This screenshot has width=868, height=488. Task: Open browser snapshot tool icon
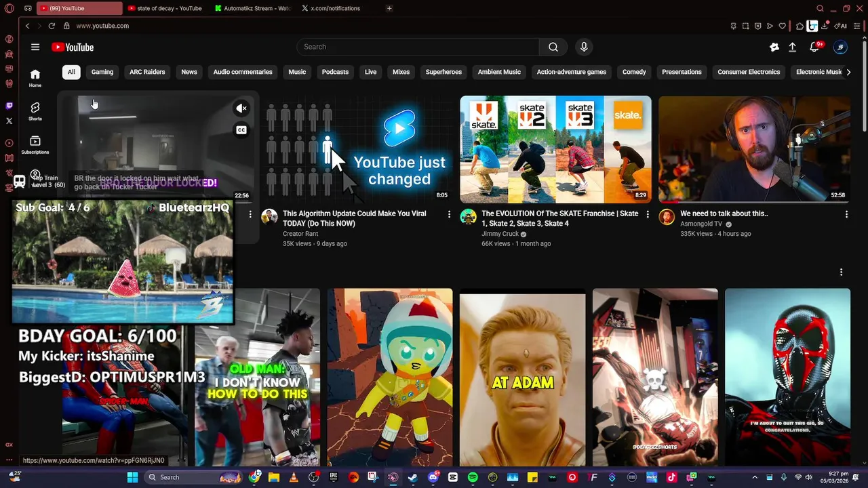pyautogui.click(x=745, y=26)
